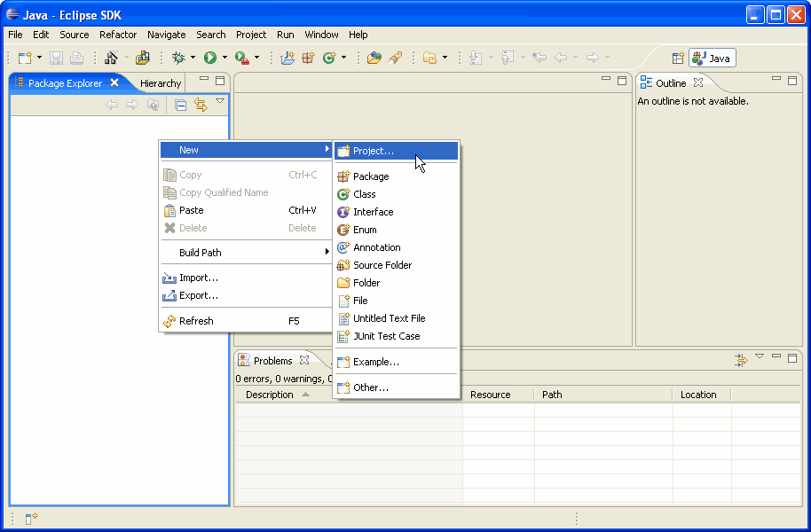Choose Class from the New submenu
This screenshot has height=532, width=811.
[x=397, y=194]
